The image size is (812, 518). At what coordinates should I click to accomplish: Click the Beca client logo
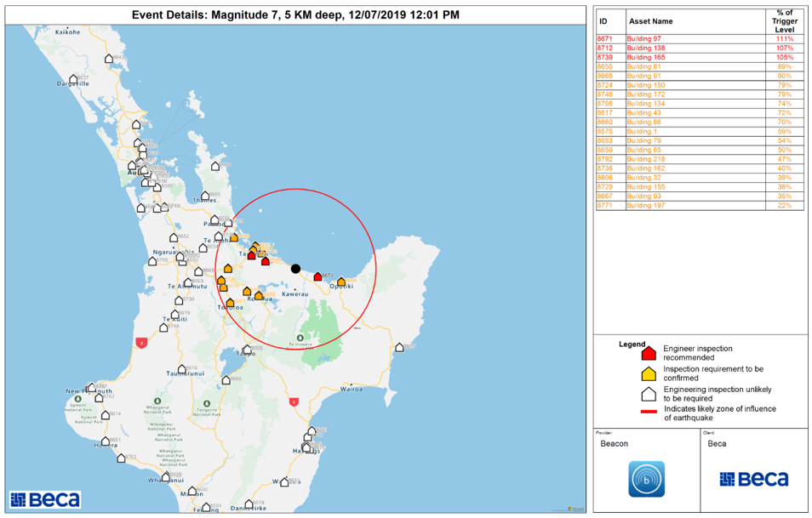753,479
